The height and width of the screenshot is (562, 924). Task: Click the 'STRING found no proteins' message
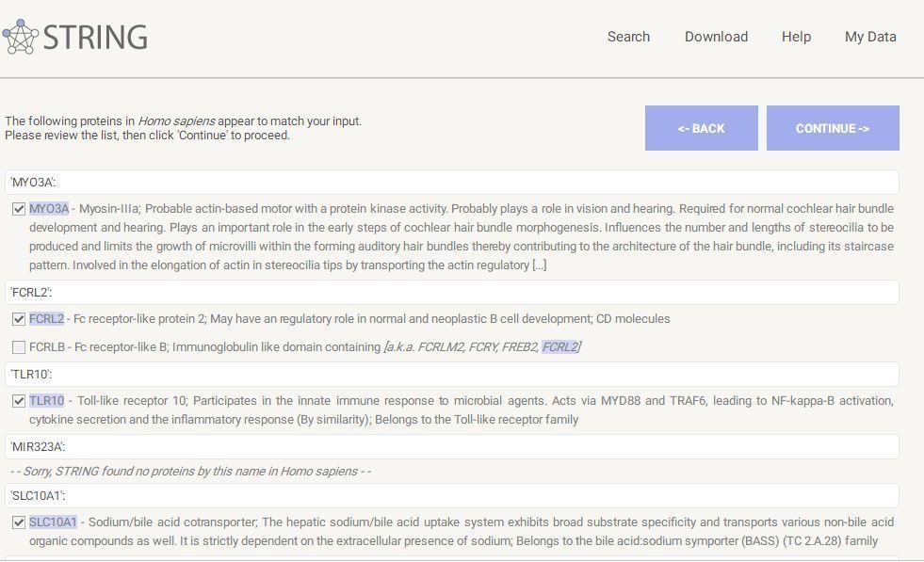coord(190,472)
